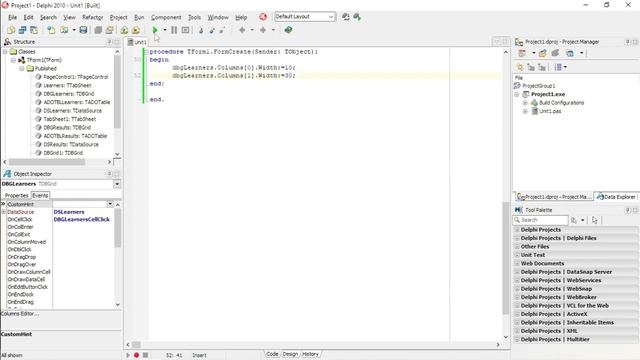Open the Refactor menu

[92, 17]
